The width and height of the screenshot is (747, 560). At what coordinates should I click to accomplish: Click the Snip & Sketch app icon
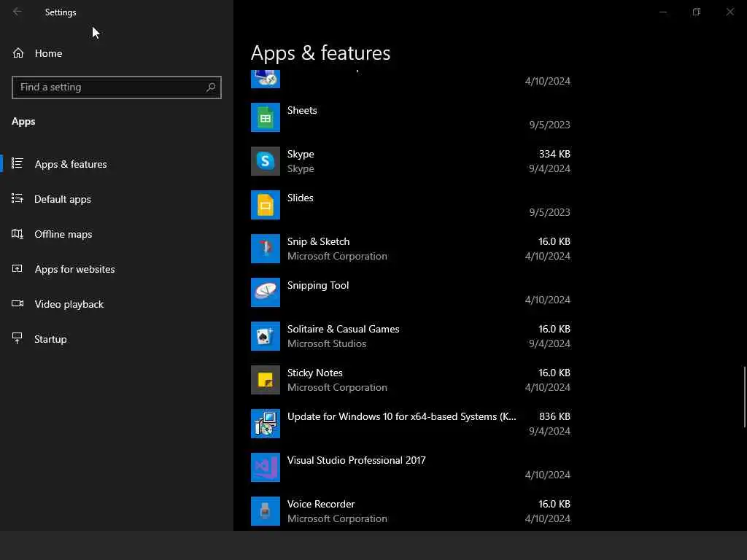266,249
